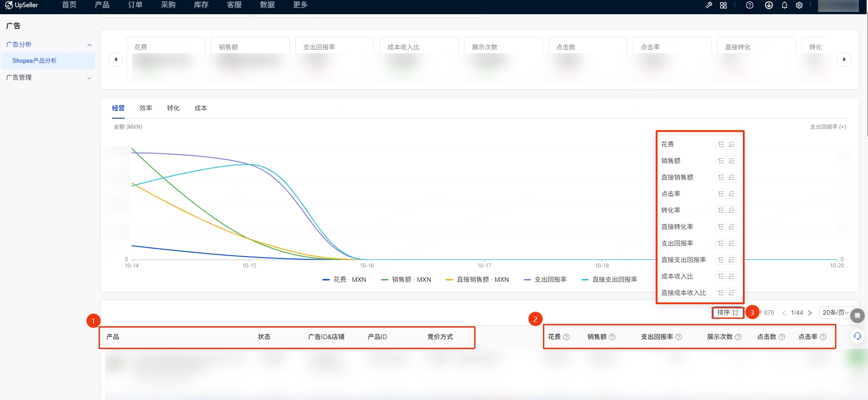This screenshot has height=400, width=868.
Task: Sort 直接支出回报率 descending in the sort panel
Action: pos(731,260)
